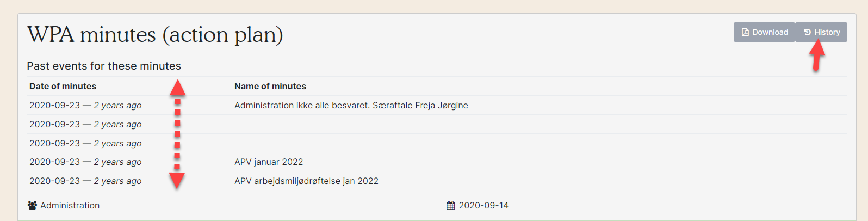Open minutes named APV januar 2022
The height and width of the screenshot is (221, 868).
(x=269, y=162)
